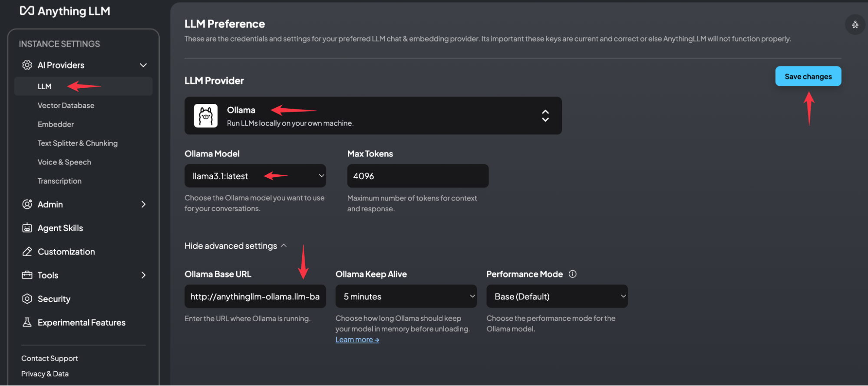
Task: Click the AI Providers gear icon
Action: click(x=27, y=65)
